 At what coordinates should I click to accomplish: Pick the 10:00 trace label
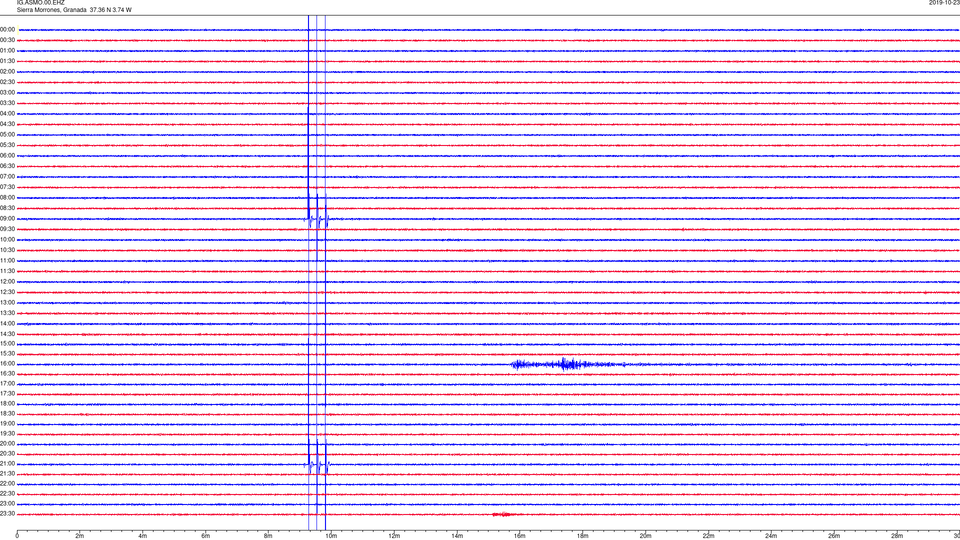7,239
